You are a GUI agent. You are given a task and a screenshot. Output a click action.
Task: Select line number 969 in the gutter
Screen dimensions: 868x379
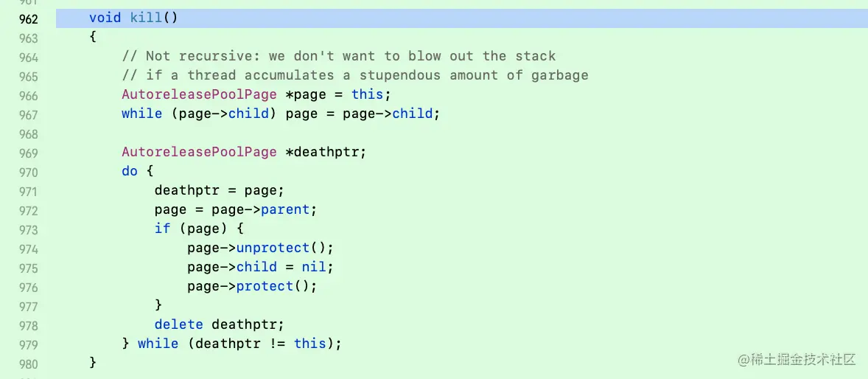tap(29, 153)
